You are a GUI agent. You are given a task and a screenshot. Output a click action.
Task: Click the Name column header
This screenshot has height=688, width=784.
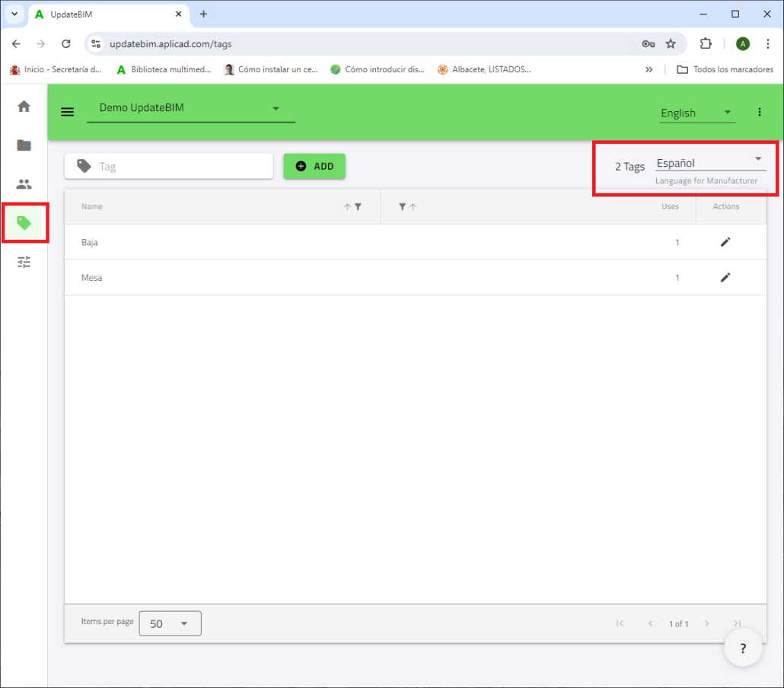92,206
